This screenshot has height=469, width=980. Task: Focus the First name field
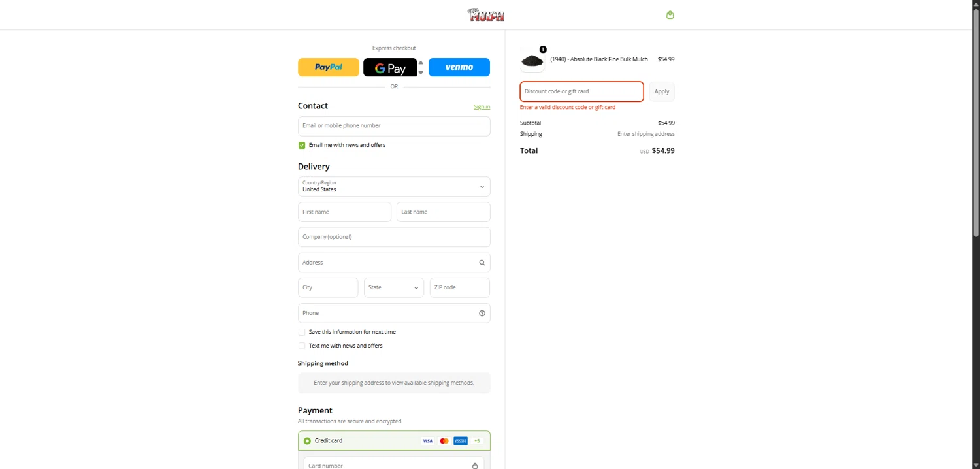[345, 212]
